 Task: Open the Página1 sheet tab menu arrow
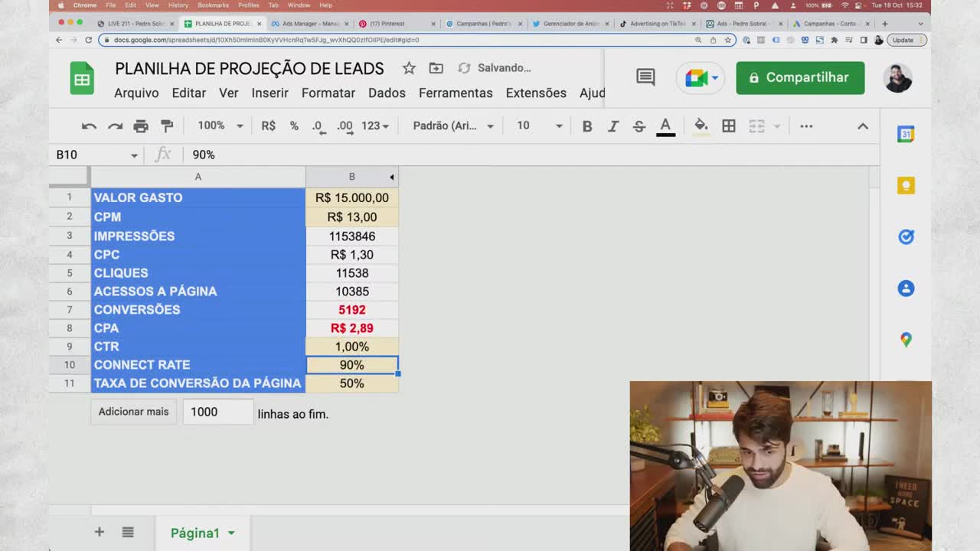(231, 533)
